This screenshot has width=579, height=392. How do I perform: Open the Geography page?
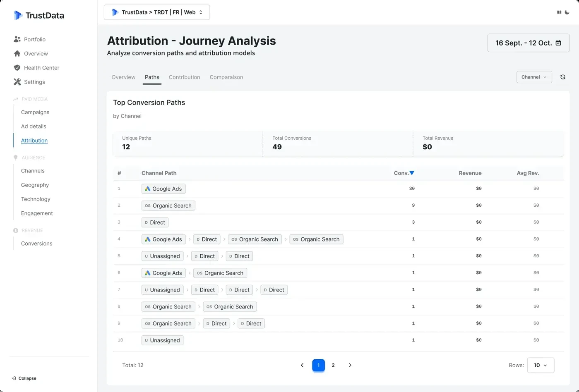(35, 185)
